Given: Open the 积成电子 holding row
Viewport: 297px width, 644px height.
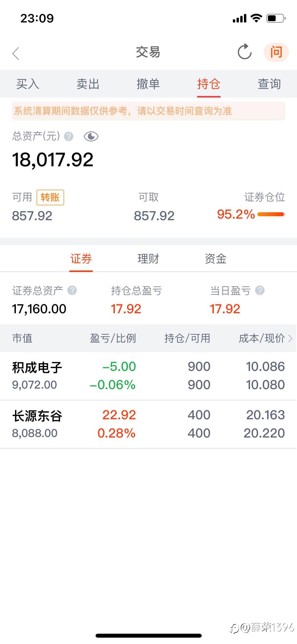Looking at the screenshot, I should [x=148, y=376].
